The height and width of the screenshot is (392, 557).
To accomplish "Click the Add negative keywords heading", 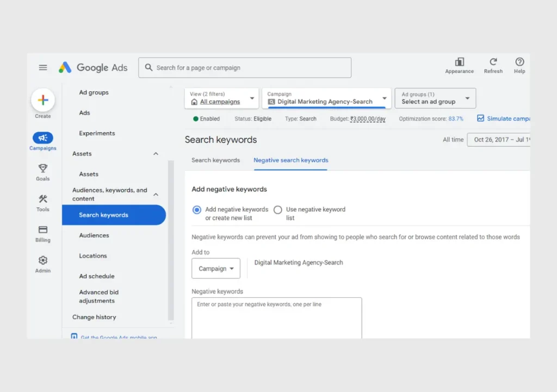I will (229, 189).
